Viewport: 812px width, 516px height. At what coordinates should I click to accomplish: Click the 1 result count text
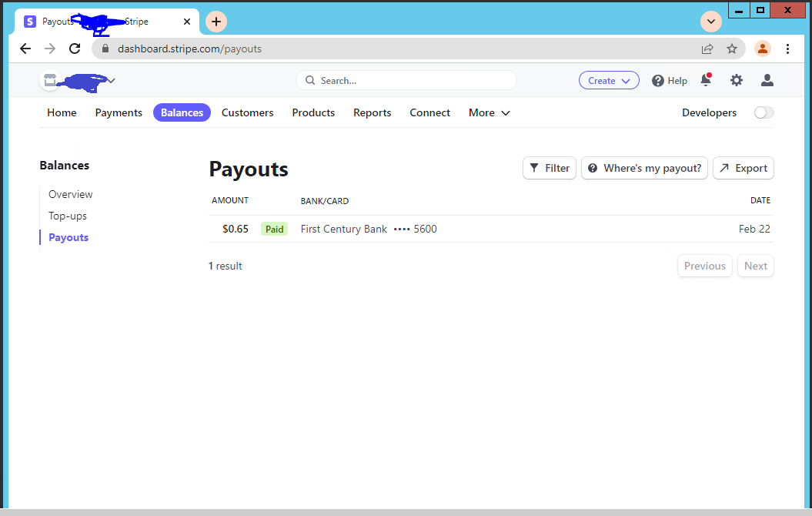point(226,266)
